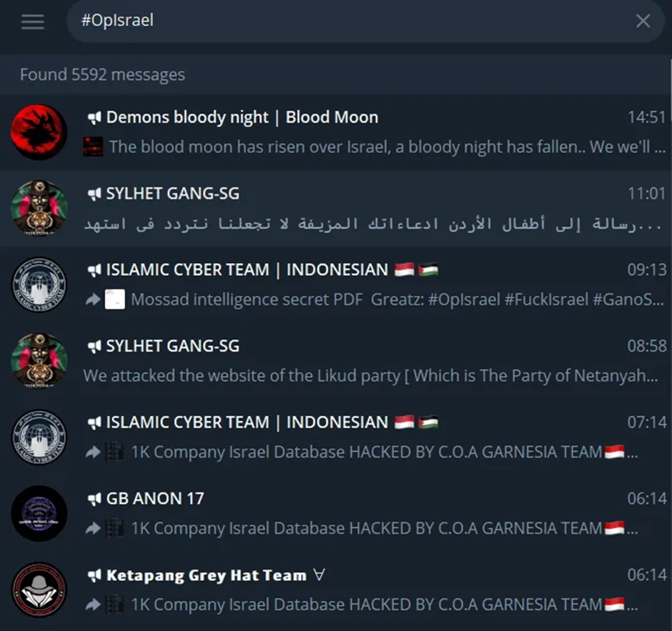The image size is (672, 631).
Task: Click the channel megaphone icon beside GB ANON 17
Action: (x=94, y=499)
